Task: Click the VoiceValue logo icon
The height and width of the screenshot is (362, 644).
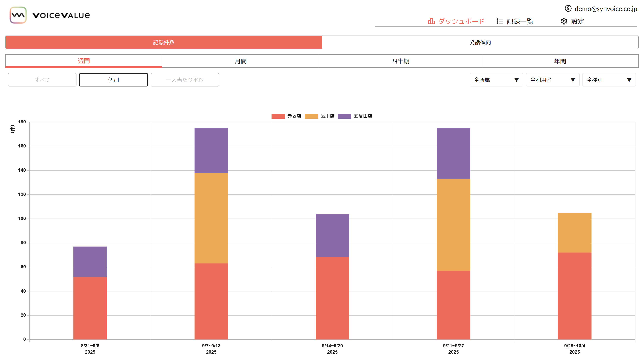Action: tap(18, 15)
